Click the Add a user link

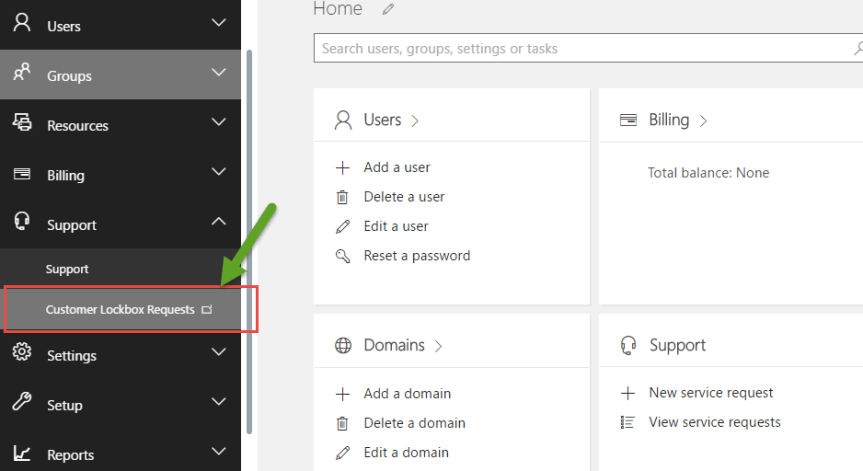397,168
